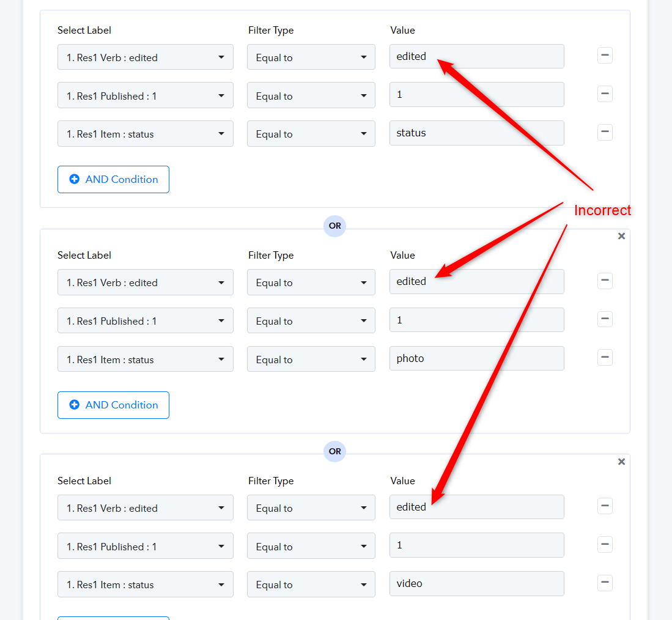The height and width of the screenshot is (620, 672).
Task: Remove third group's 'video' condition row
Action: click(605, 583)
